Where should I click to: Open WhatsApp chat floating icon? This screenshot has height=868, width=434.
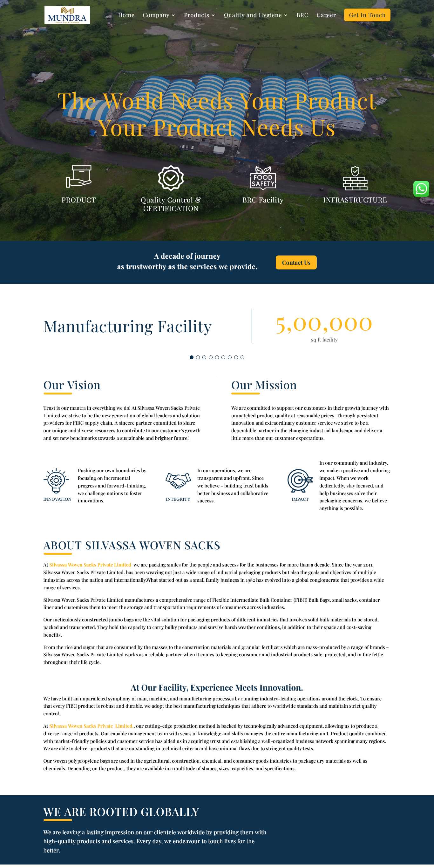(x=421, y=189)
